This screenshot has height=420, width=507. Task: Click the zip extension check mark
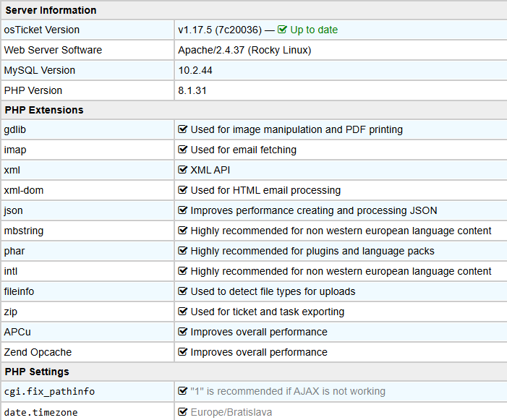[x=182, y=312]
